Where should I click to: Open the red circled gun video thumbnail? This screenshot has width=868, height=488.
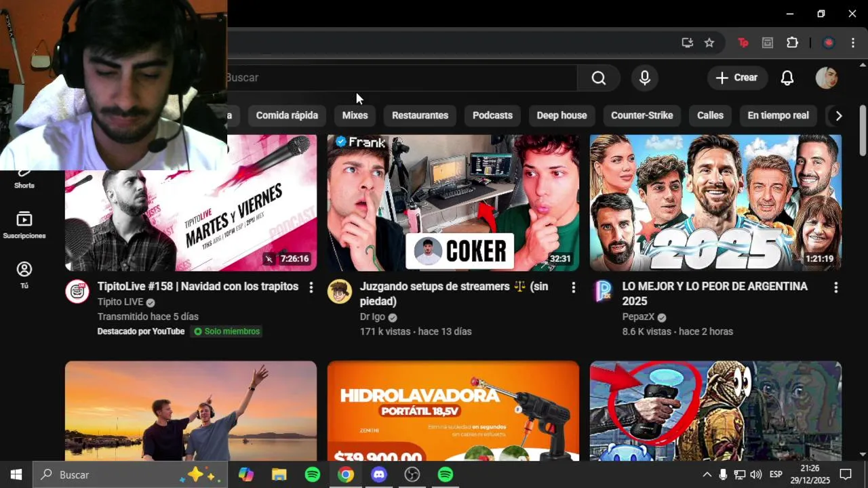[715, 411]
